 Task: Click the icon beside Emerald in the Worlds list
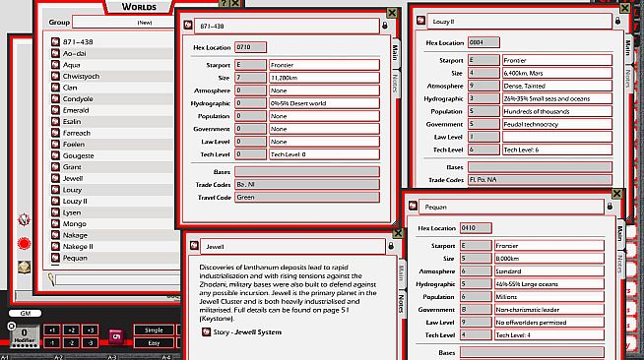click(55, 110)
